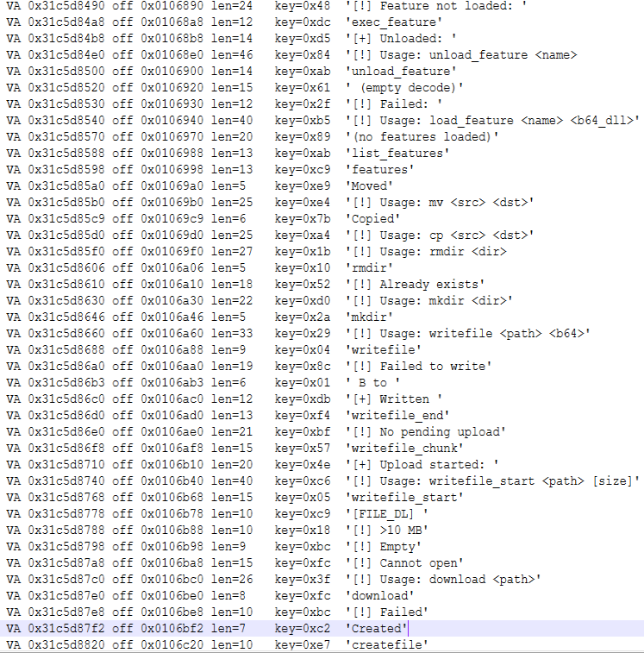Viewport: 644px width, 653px height.
Task: Click the 'list_features' decoded string
Action: click(x=397, y=154)
